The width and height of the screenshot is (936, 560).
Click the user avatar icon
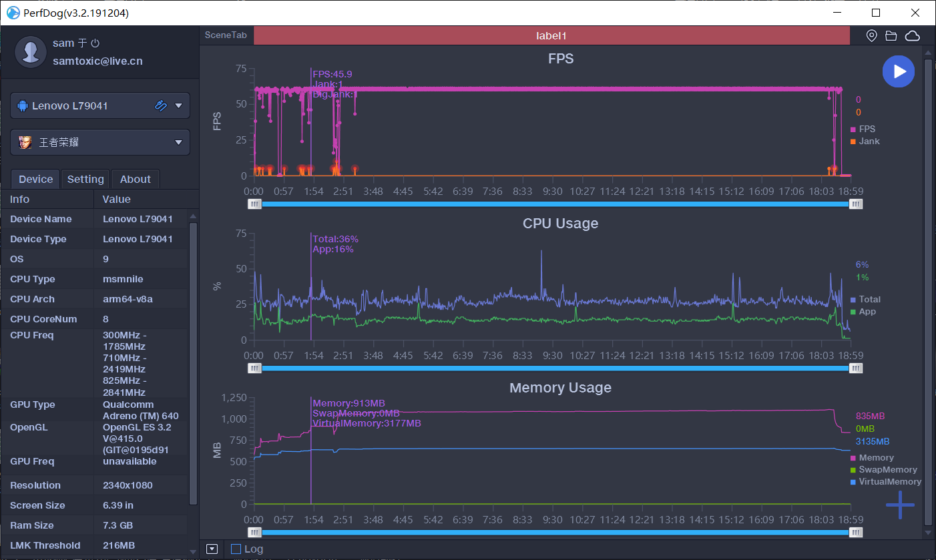coord(30,52)
